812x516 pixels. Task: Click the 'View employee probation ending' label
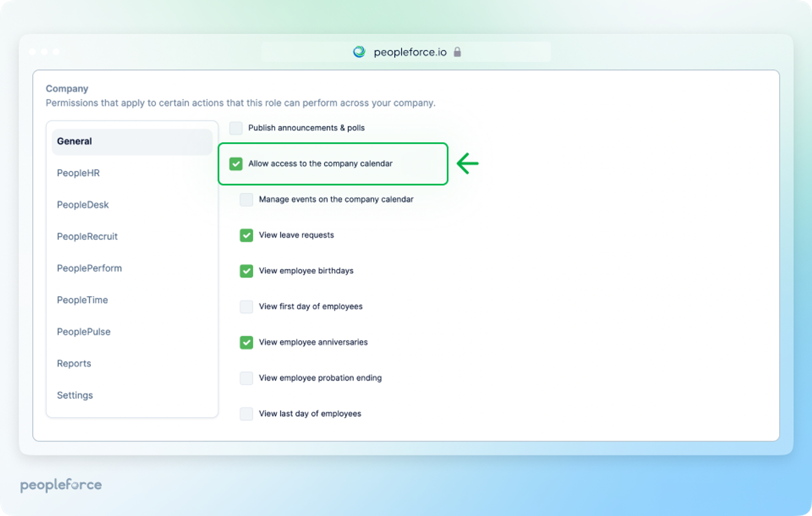320,378
